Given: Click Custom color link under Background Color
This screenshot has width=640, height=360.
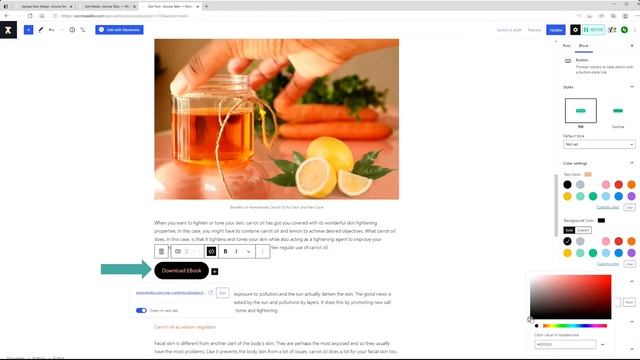Looking at the screenshot, I should coord(608,264).
